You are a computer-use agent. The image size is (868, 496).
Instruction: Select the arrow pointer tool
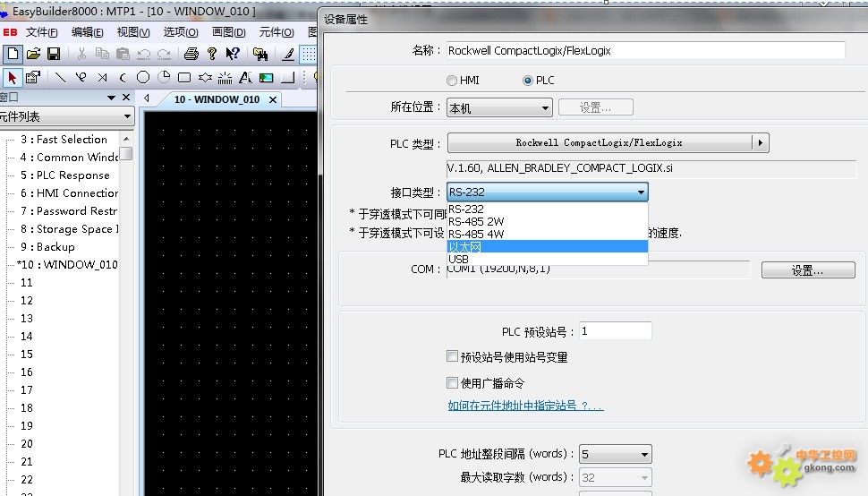pos(13,78)
